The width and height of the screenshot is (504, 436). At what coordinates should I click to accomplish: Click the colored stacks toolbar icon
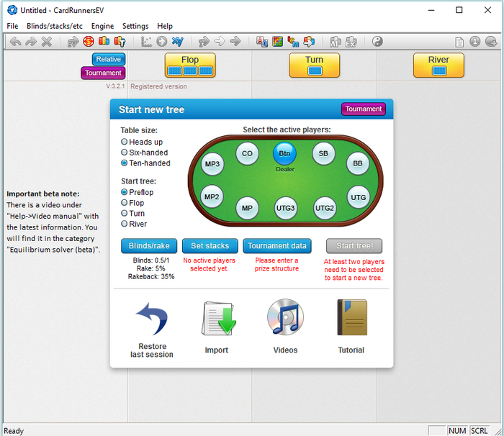pyautogui.click(x=104, y=41)
